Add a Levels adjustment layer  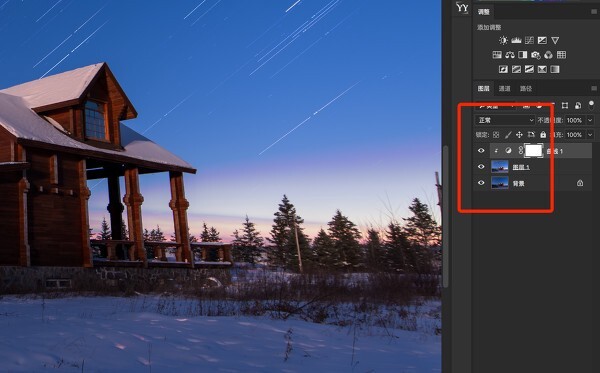[x=516, y=40]
